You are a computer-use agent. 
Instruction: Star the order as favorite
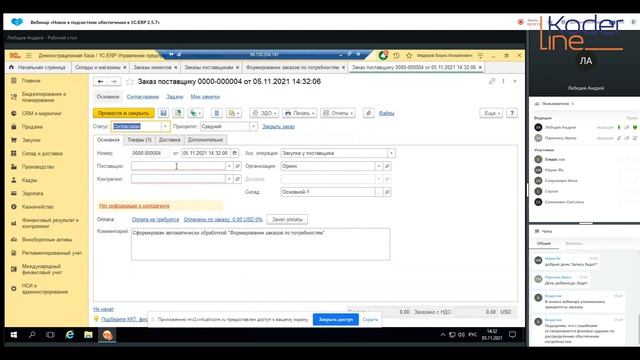coord(130,82)
